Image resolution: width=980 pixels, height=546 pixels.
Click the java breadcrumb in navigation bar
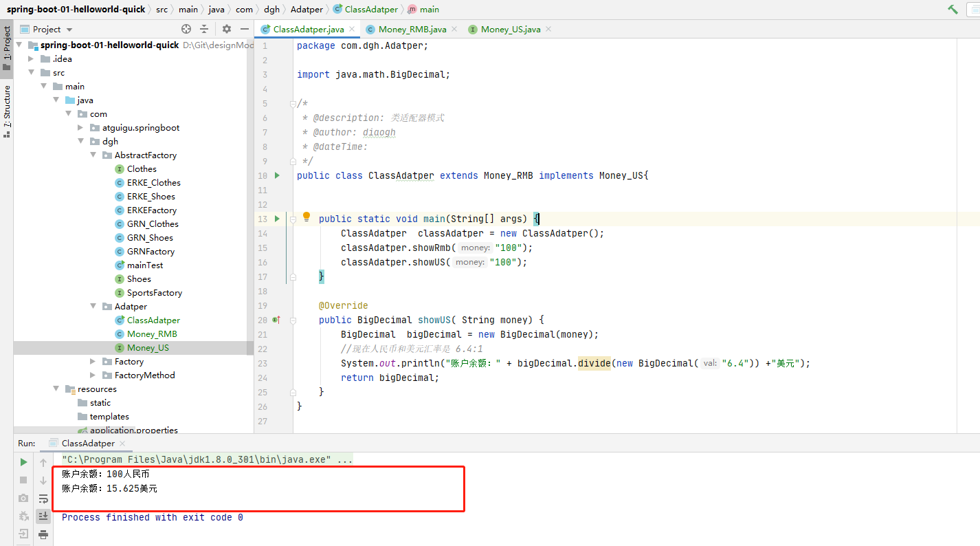click(x=216, y=10)
